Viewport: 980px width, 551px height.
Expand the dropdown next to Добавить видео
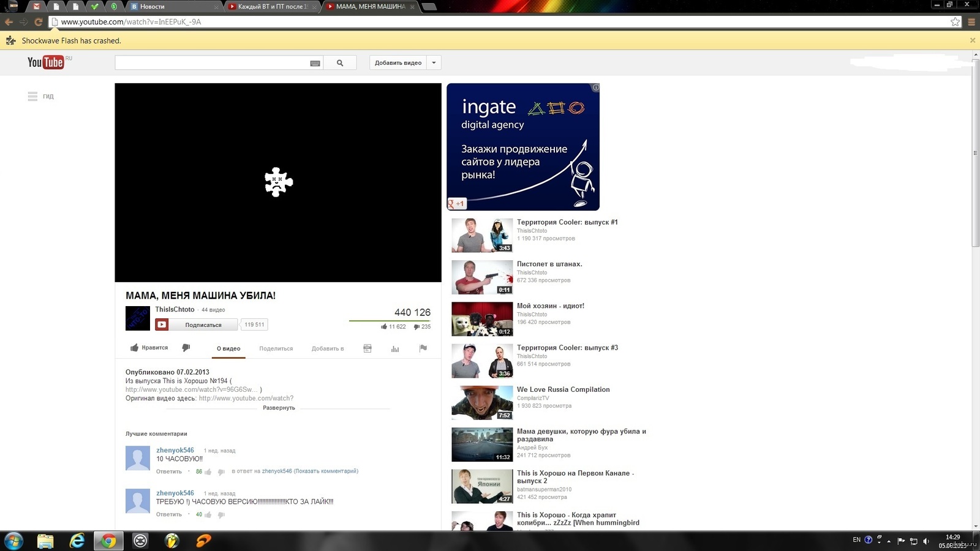(x=434, y=62)
